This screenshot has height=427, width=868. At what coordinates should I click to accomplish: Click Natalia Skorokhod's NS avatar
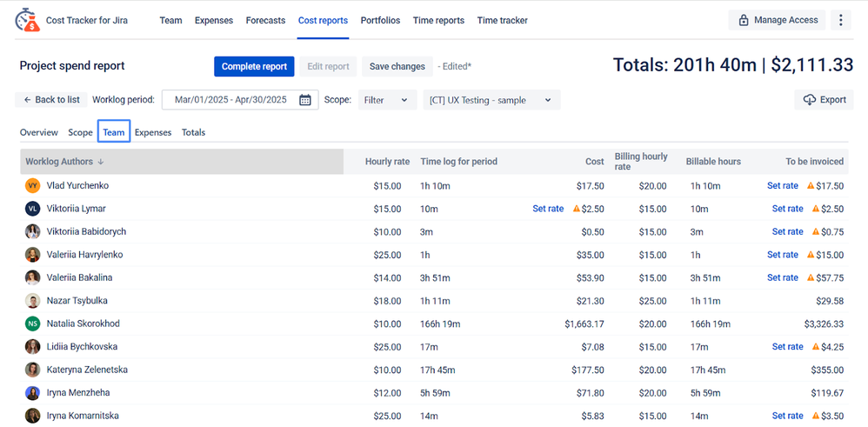[x=33, y=324]
